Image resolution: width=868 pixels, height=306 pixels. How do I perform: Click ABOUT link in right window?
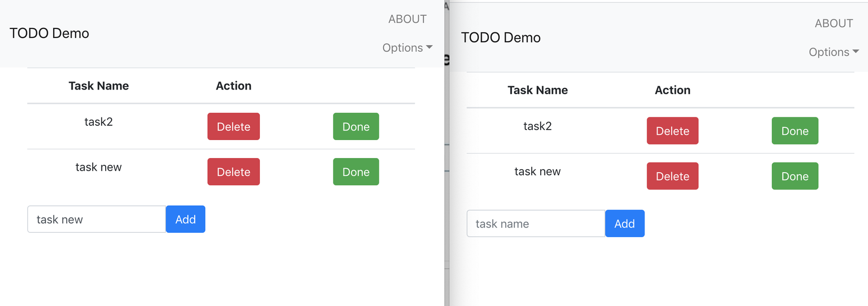[x=834, y=23]
